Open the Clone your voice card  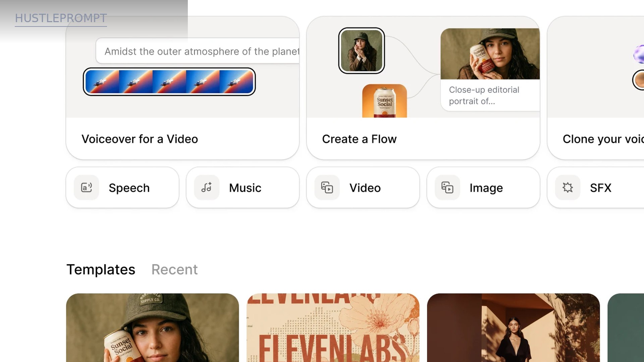tap(596, 88)
